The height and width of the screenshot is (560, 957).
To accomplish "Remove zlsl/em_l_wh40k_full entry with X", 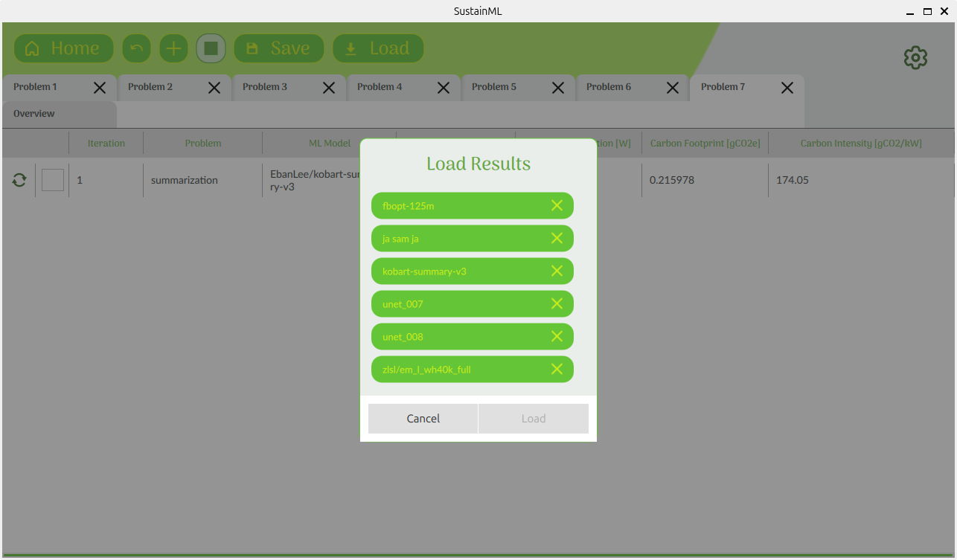I will pos(557,370).
